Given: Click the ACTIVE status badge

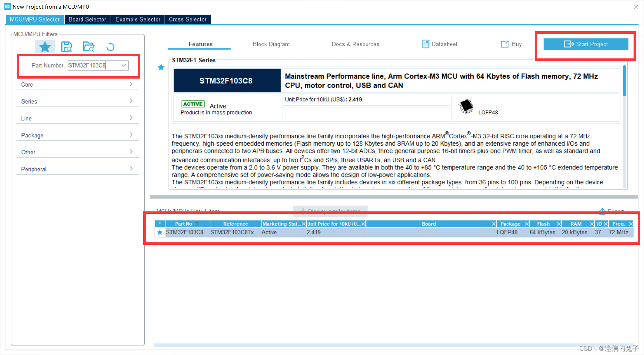Looking at the screenshot, I should pos(193,104).
